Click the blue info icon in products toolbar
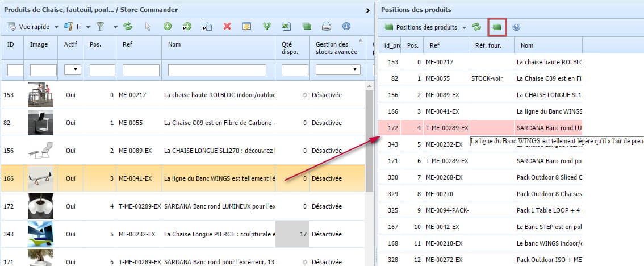The width and height of the screenshot is (644, 266). point(346,27)
